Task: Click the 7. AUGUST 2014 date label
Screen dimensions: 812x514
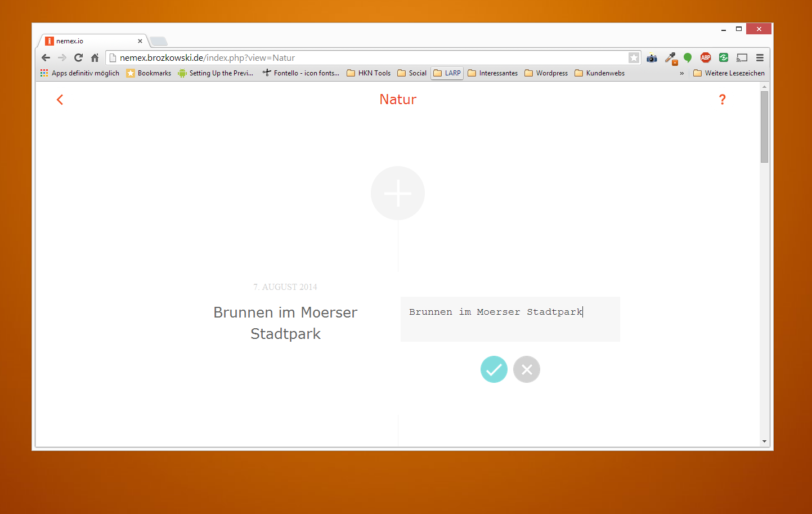Action: (x=285, y=287)
